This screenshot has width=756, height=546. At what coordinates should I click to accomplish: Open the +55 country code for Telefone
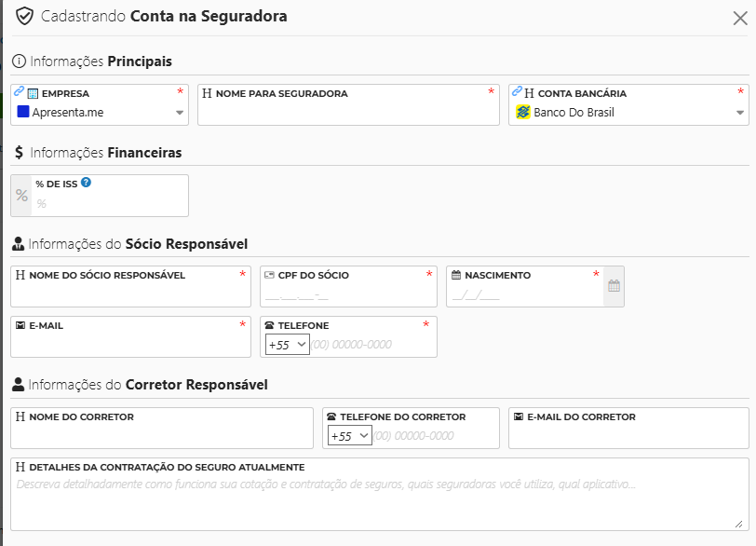point(287,344)
